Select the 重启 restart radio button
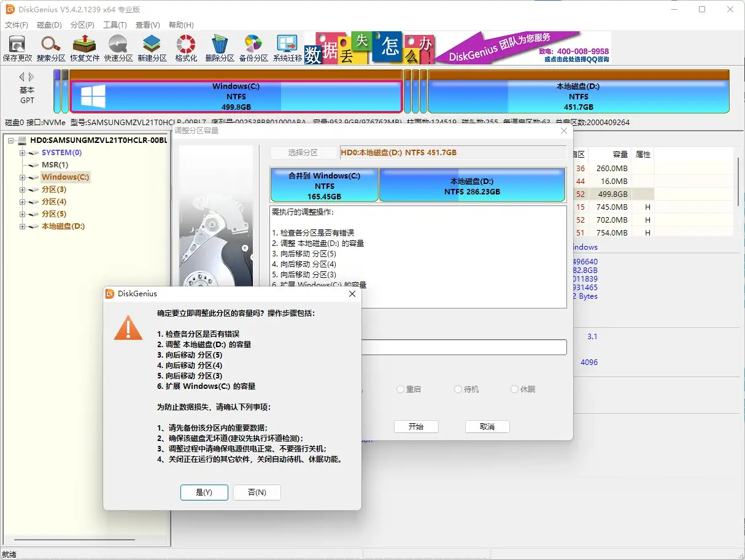Image resolution: width=745 pixels, height=560 pixels. point(400,389)
